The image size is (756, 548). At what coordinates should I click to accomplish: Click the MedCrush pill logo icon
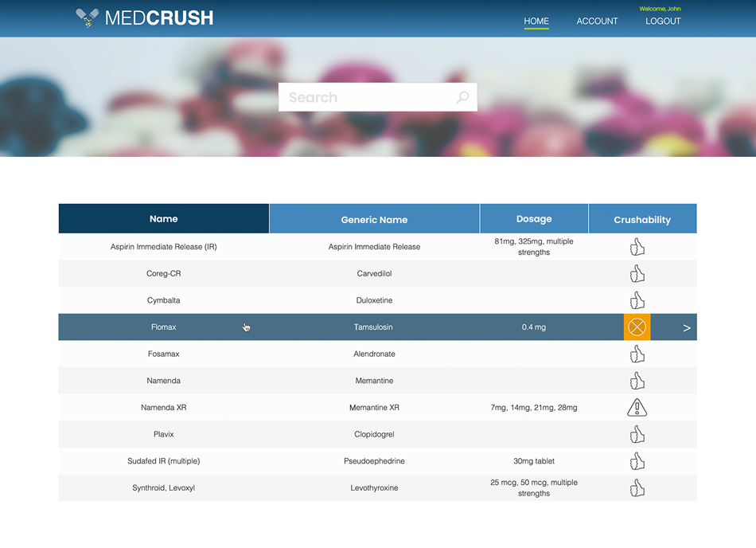[x=88, y=18]
